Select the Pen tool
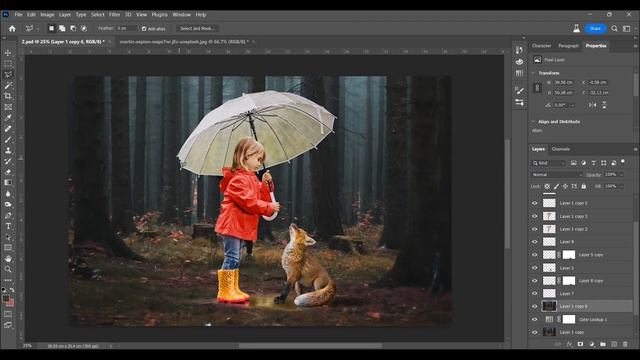640x360 pixels. click(x=8, y=215)
